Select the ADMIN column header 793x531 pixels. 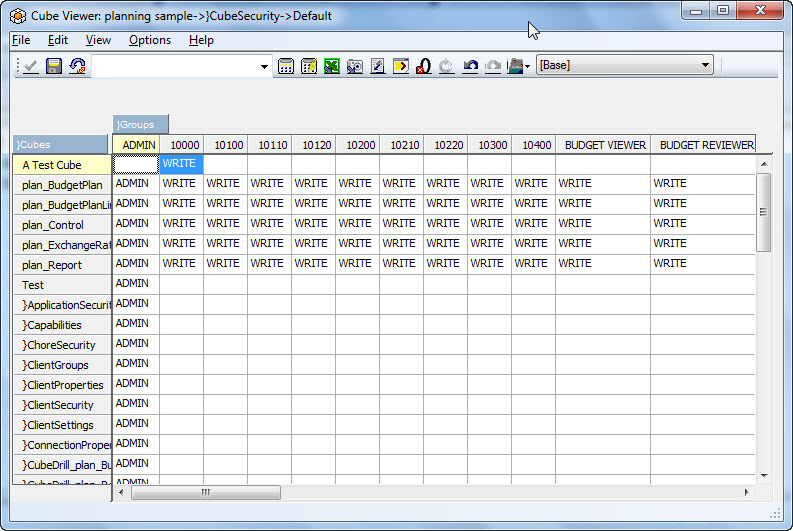136,145
